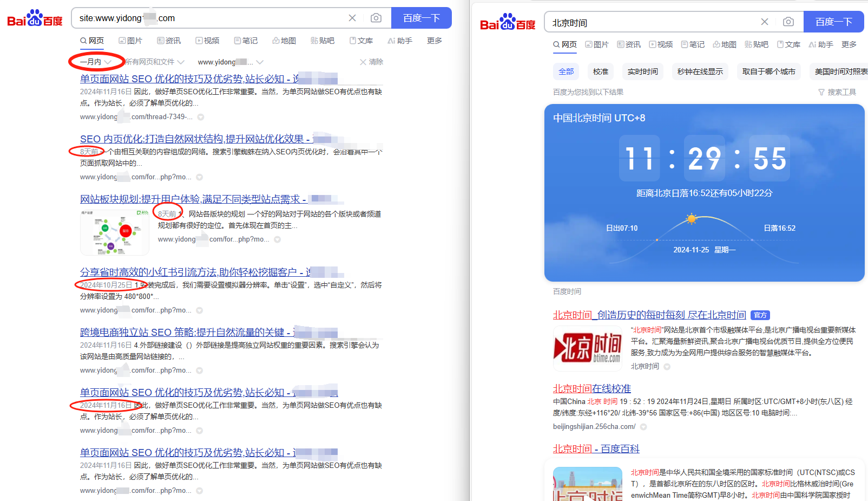This screenshot has height=501, width=868.
Task: Click 百度一下 button in right window
Action: pos(834,22)
